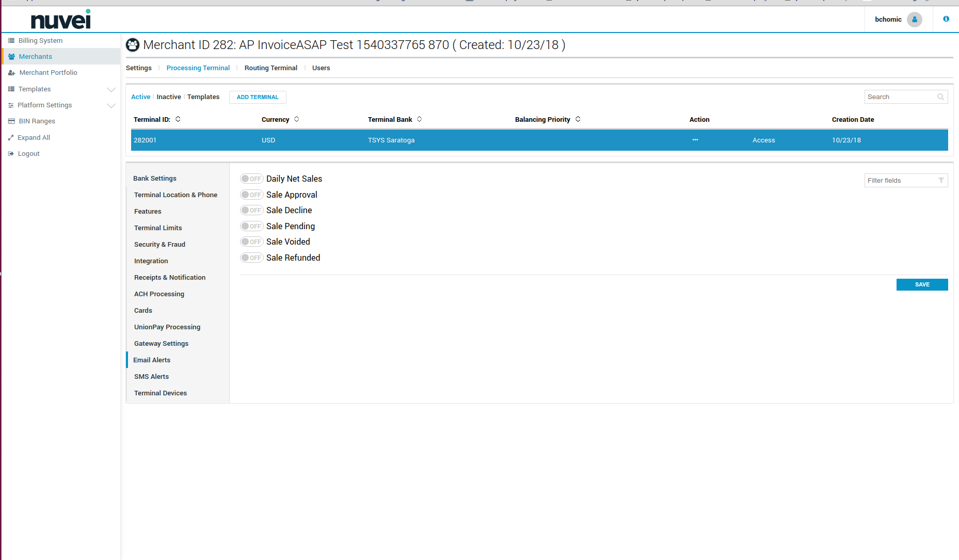Viewport: 959px width, 560px height.
Task: Click the ADD TERMINAL button
Action: (258, 97)
